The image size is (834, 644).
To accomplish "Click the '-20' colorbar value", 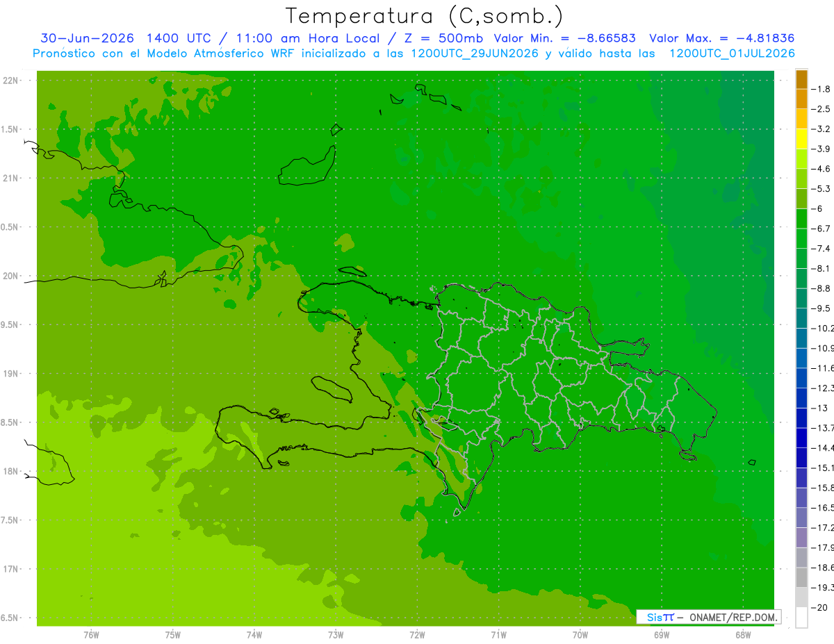I will coord(819,607).
